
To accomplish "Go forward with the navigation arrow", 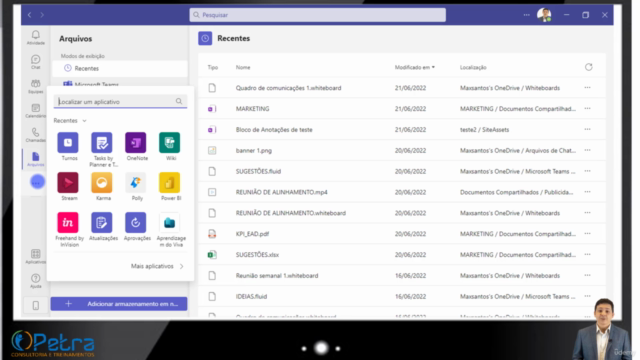I will pyautogui.click(x=42, y=15).
